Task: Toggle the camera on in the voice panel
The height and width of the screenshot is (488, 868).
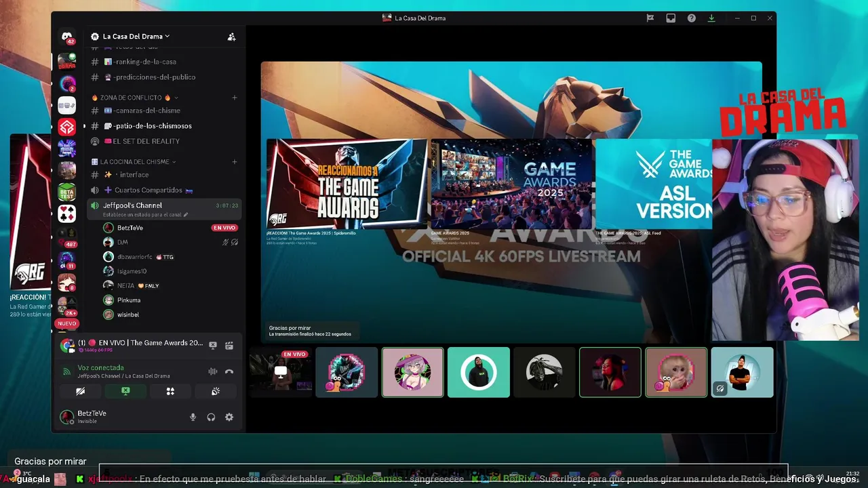Action: [81, 391]
